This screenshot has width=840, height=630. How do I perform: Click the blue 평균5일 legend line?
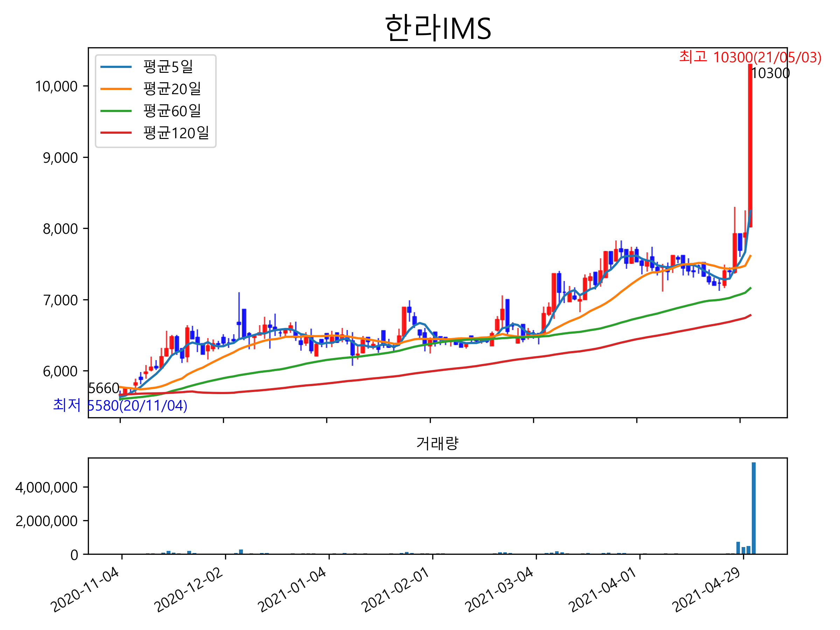[116, 67]
